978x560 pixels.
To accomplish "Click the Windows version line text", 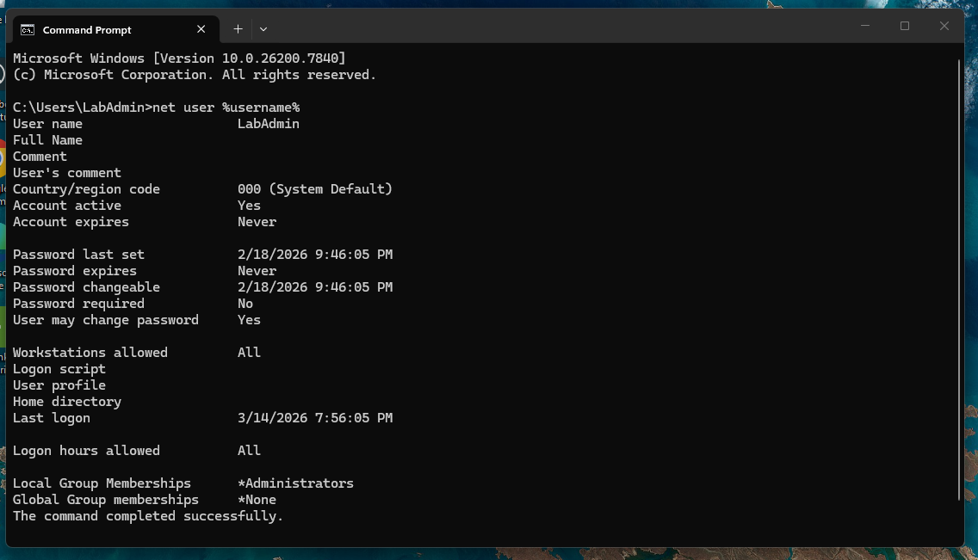I will 179,58.
